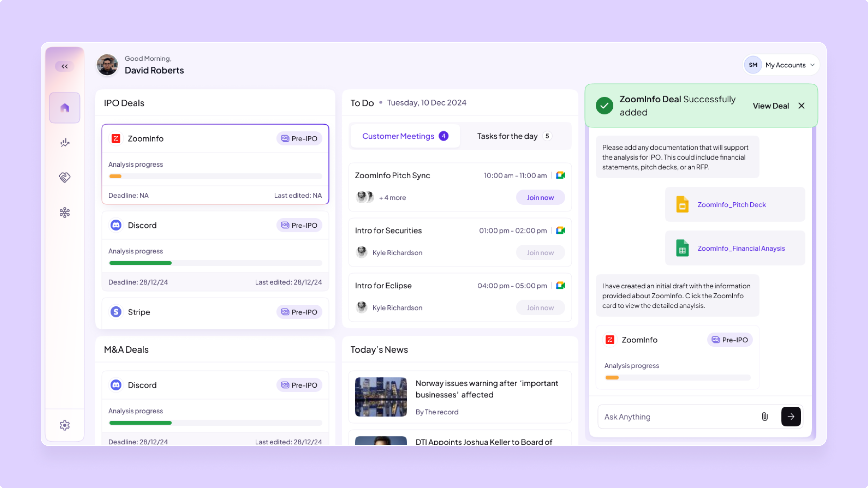
Task: Click the paperclip attach icon
Action: 765,416
